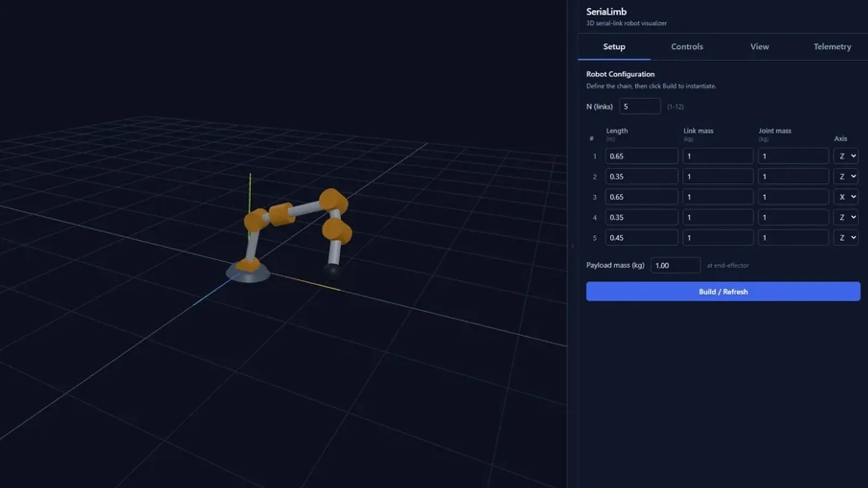Click link mass field for row 3

(718, 197)
